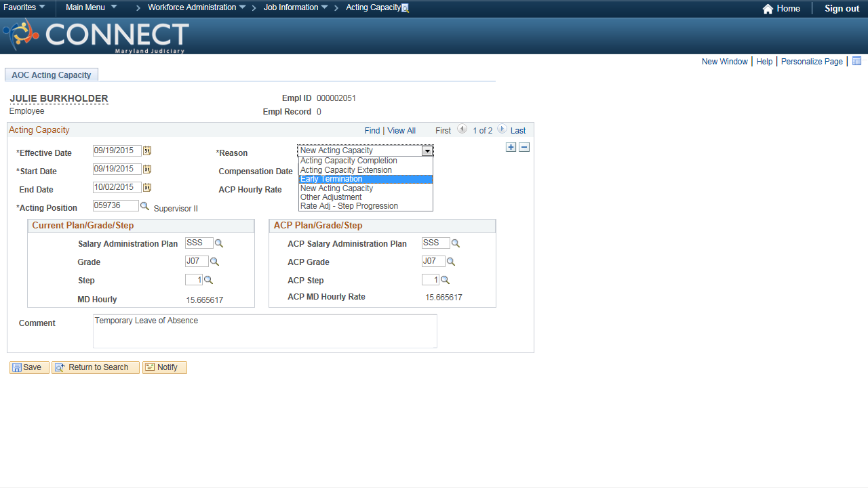Screen dimensions: 868x488
Task: Open lookup for current Step field
Action: click(x=208, y=280)
